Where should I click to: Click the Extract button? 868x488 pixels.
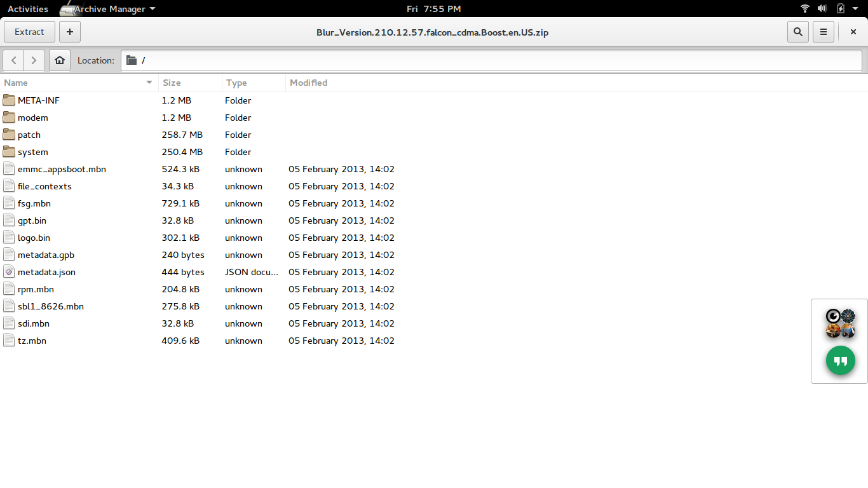[30, 32]
